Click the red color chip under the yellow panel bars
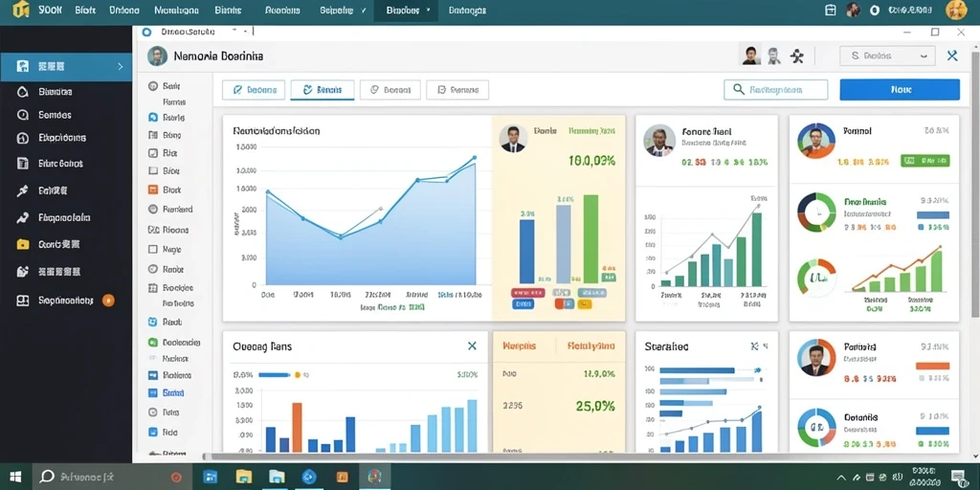 point(527,293)
